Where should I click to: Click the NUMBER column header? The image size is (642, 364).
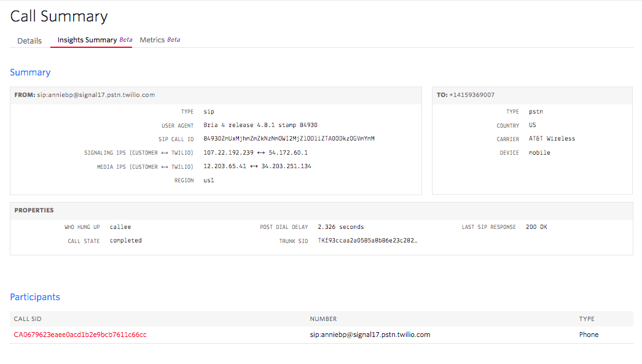pyautogui.click(x=323, y=319)
